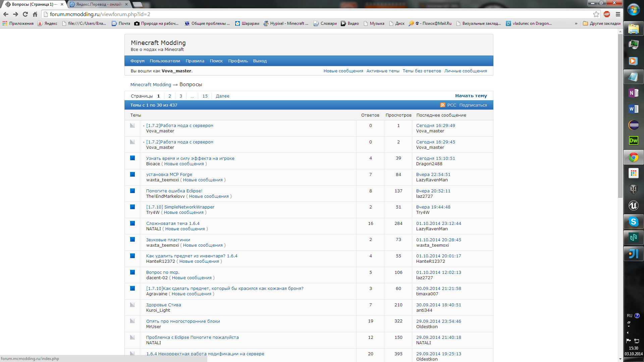Viewport: 644px width, 362px height.
Task: Open Skype from the taskbar
Action: pyautogui.click(x=633, y=222)
